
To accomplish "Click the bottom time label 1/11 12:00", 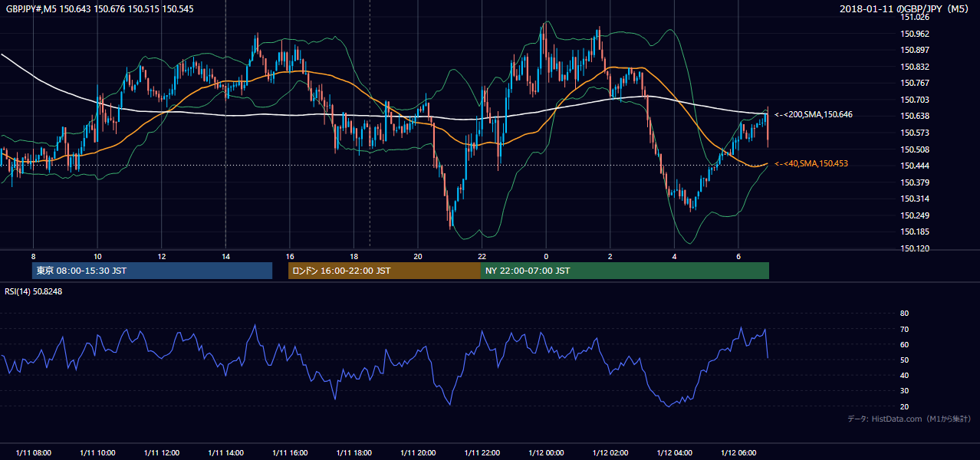I will (161, 453).
